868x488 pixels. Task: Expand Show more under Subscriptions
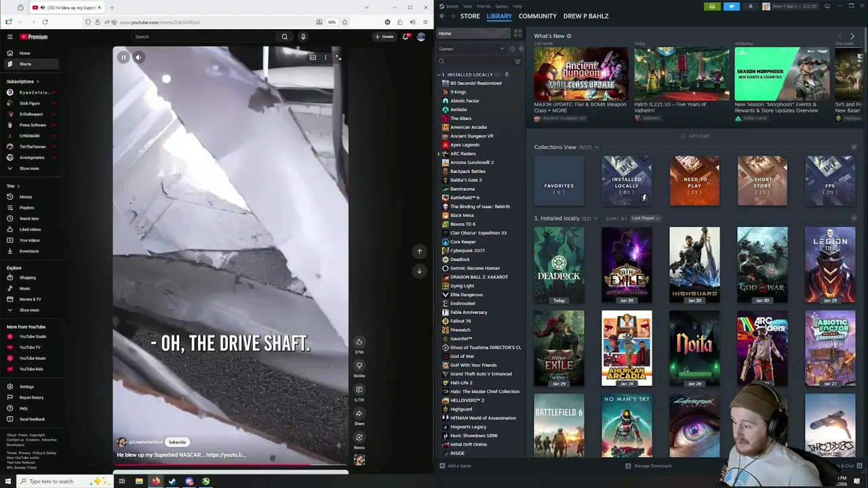click(30, 168)
